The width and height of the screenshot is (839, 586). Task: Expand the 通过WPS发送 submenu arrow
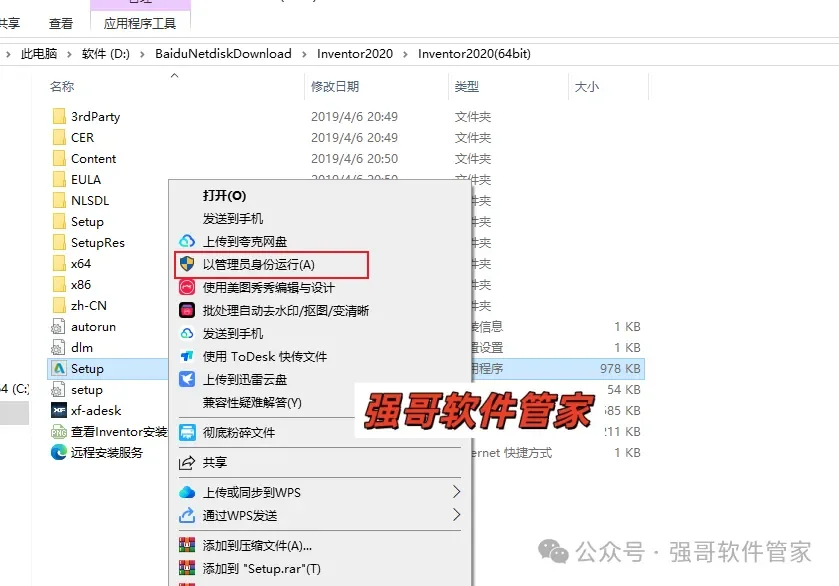[456, 515]
